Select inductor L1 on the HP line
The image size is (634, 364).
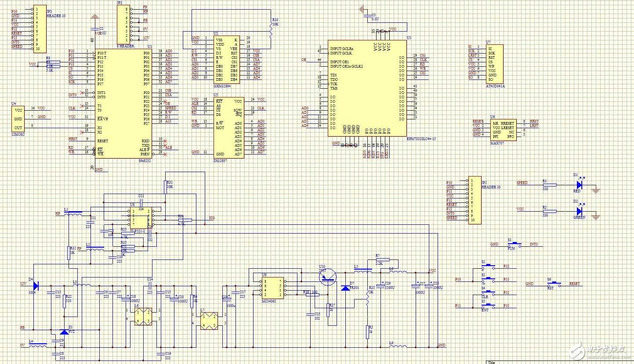[x=73, y=213]
